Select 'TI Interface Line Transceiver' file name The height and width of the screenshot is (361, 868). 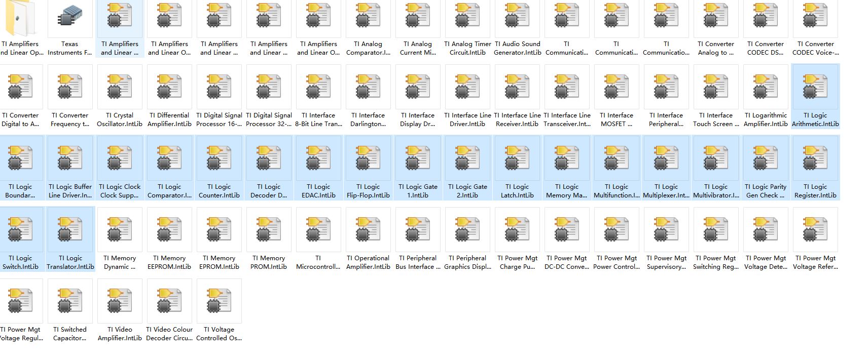[567, 119]
